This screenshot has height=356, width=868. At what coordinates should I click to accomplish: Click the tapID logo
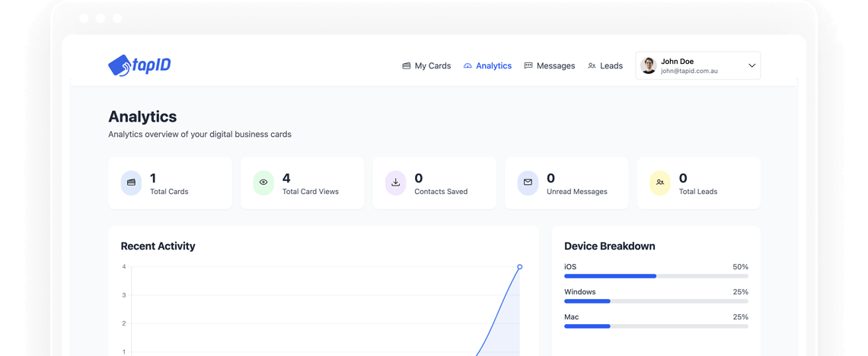pyautogui.click(x=139, y=65)
